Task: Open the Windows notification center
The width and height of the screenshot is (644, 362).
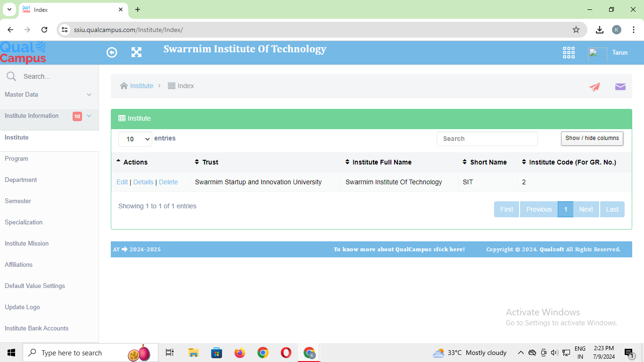Action: pyautogui.click(x=629, y=353)
